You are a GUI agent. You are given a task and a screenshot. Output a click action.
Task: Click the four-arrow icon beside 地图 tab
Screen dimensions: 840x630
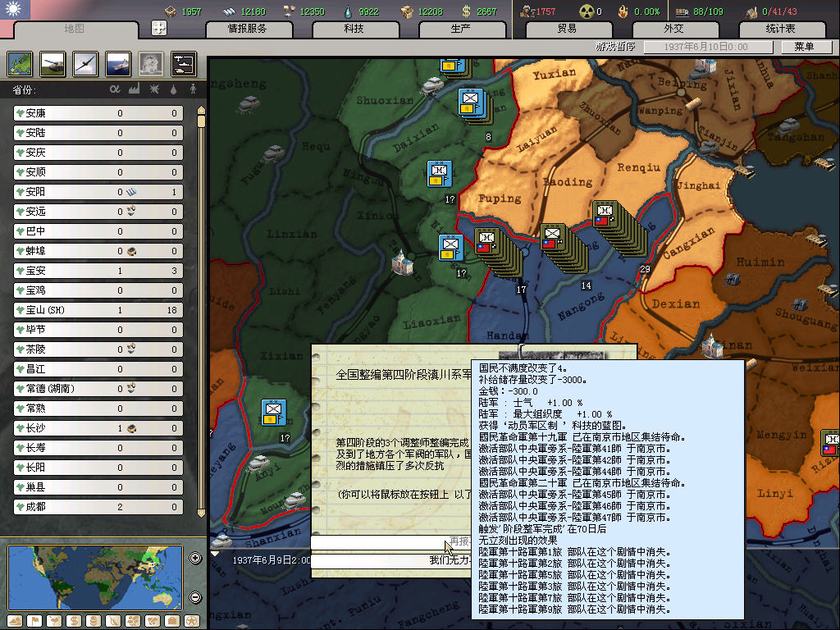tap(159, 28)
